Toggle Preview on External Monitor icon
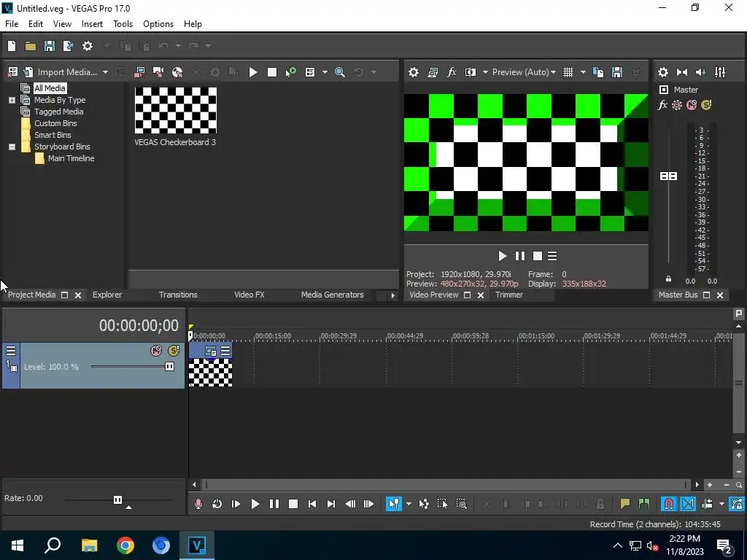The height and width of the screenshot is (560, 747). tap(433, 72)
